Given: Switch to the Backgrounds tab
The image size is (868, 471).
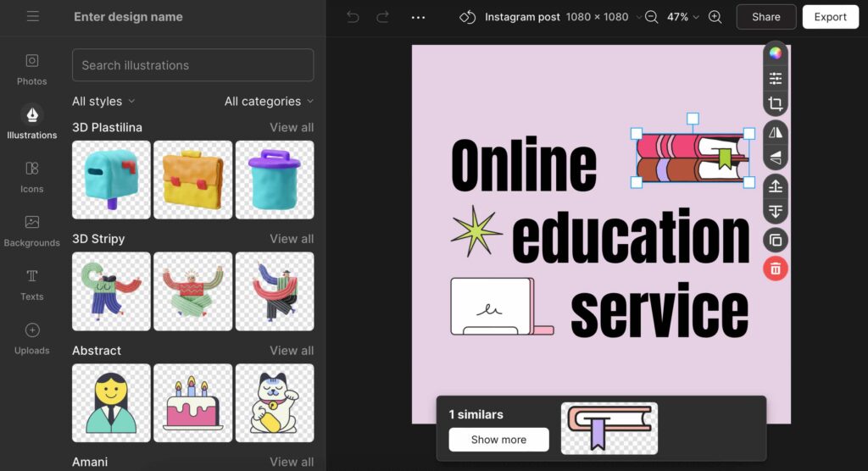Looking at the screenshot, I should click(32, 230).
